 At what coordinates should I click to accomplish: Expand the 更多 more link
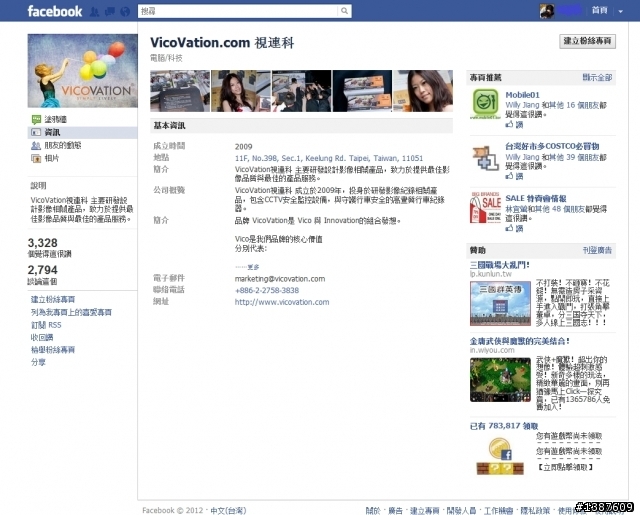point(253,267)
